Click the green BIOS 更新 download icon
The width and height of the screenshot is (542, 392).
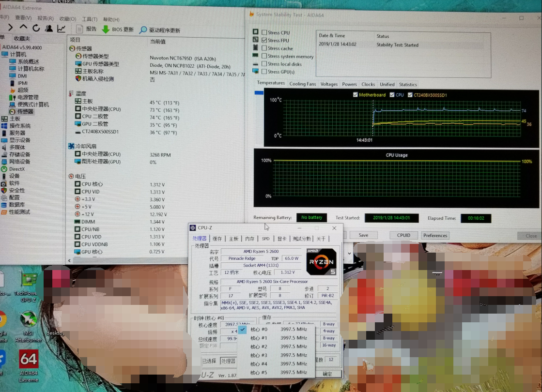click(x=106, y=30)
